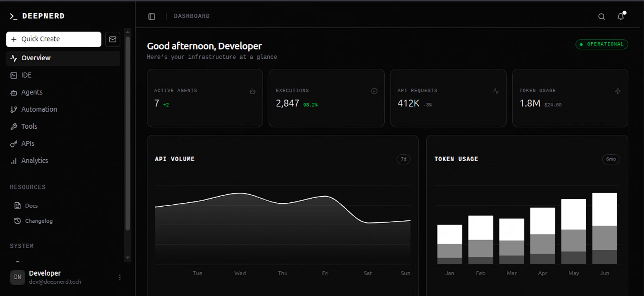Click the sidebar scroll up arrow
This screenshot has width=644, height=296.
tap(128, 32)
